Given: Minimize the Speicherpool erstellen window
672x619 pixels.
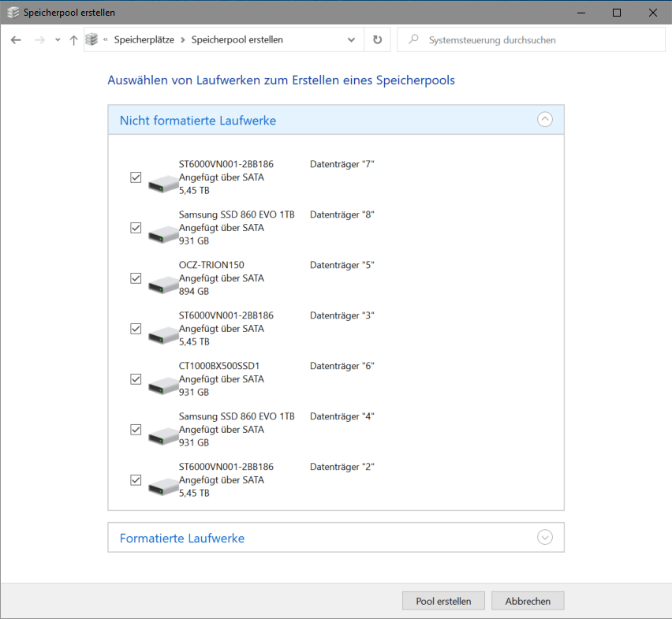Looking at the screenshot, I should point(581,13).
